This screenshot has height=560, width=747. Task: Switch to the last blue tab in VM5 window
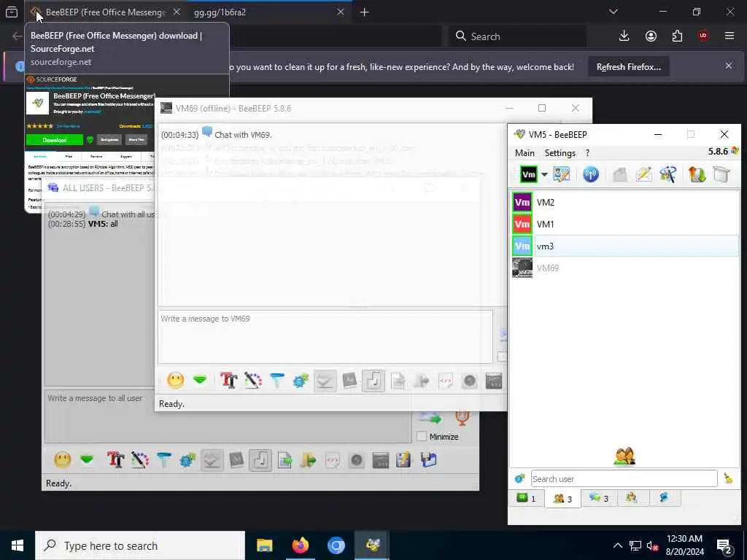[x=664, y=497]
